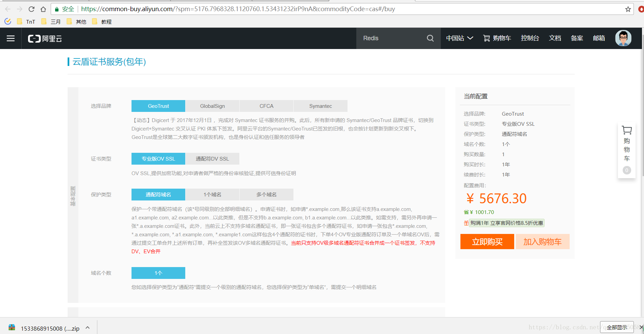Close the downloads bar
Screen dimensions: 644x334
[641, 327]
